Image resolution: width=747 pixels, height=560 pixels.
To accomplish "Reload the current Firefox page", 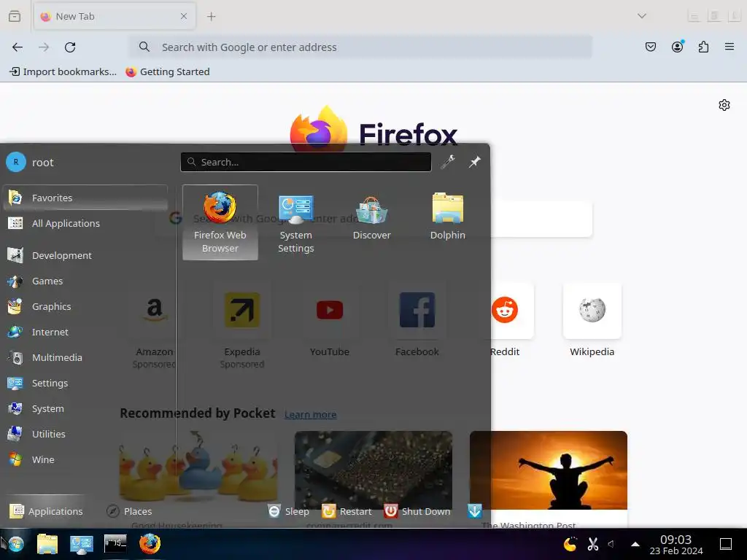I will 70,47.
